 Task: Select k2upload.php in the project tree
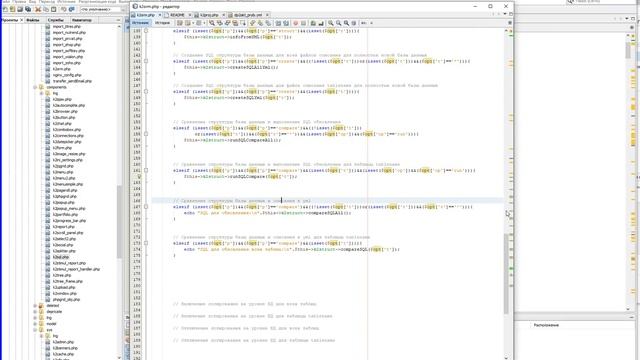point(64,287)
